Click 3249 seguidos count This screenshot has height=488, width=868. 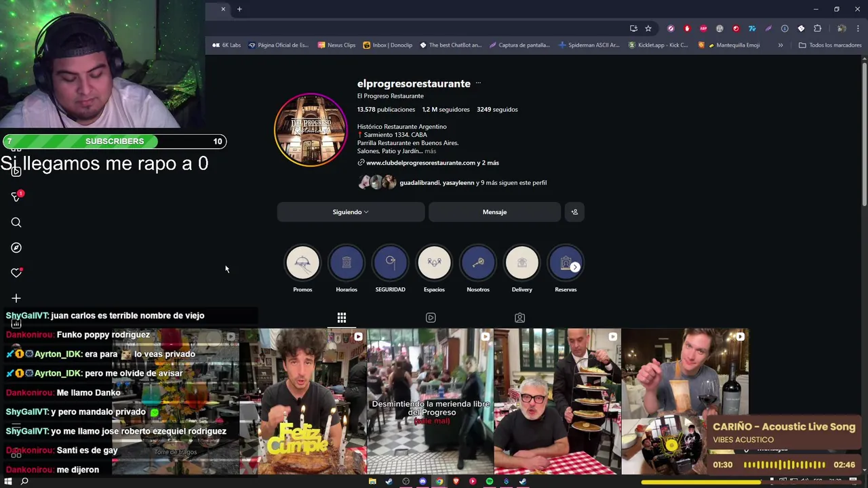tap(497, 109)
